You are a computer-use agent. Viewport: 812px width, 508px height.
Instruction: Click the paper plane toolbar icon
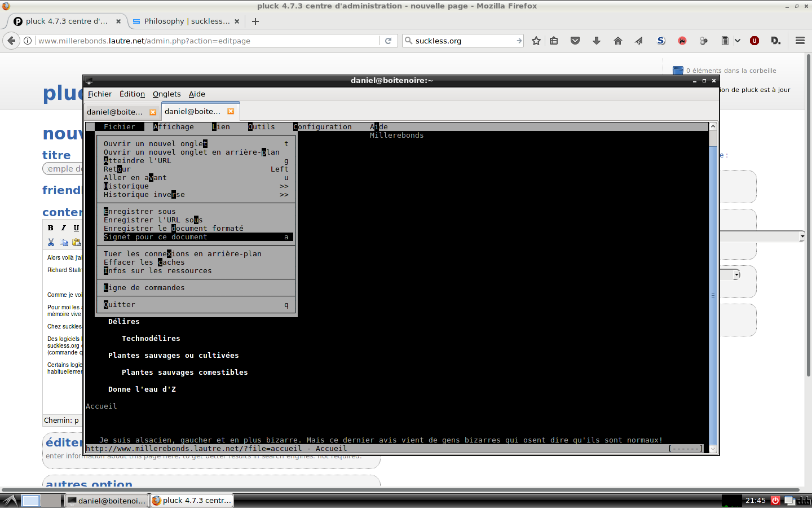639,41
